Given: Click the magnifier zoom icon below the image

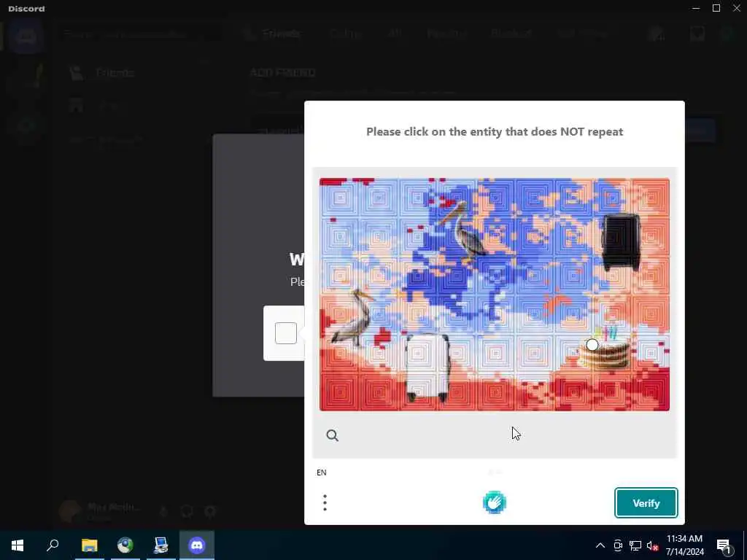Looking at the screenshot, I should point(333,435).
